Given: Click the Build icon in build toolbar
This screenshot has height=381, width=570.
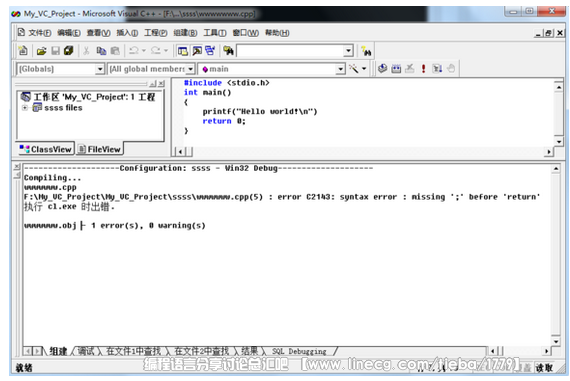Looking at the screenshot, I should point(396,68).
